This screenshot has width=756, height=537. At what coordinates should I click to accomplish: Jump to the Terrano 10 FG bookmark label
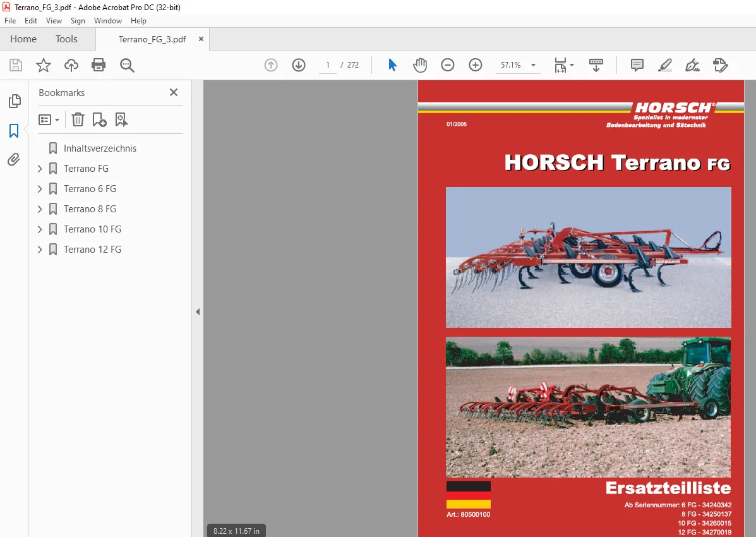pyautogui.click(x=93, y=229)
